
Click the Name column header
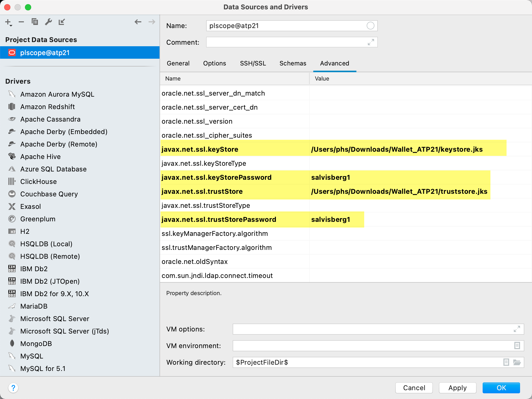click(235, 78)
